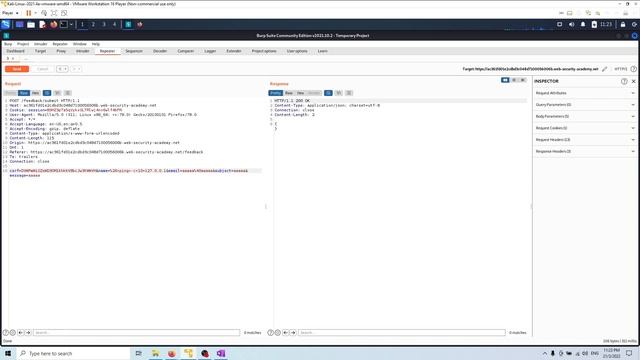Screen dimensions: 640x360
Task: Select side-by-side split layout icon
Action: [505, 80]
